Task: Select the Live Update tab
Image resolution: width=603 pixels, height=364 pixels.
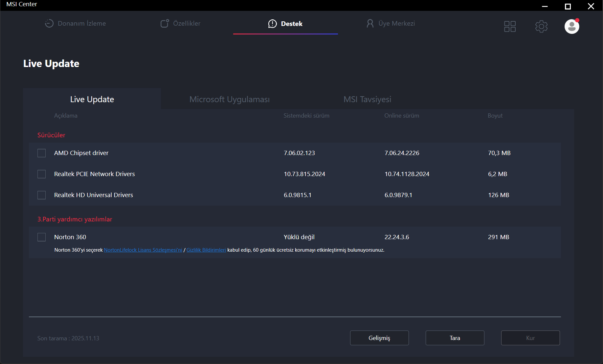Action: [x=92, y=99]
